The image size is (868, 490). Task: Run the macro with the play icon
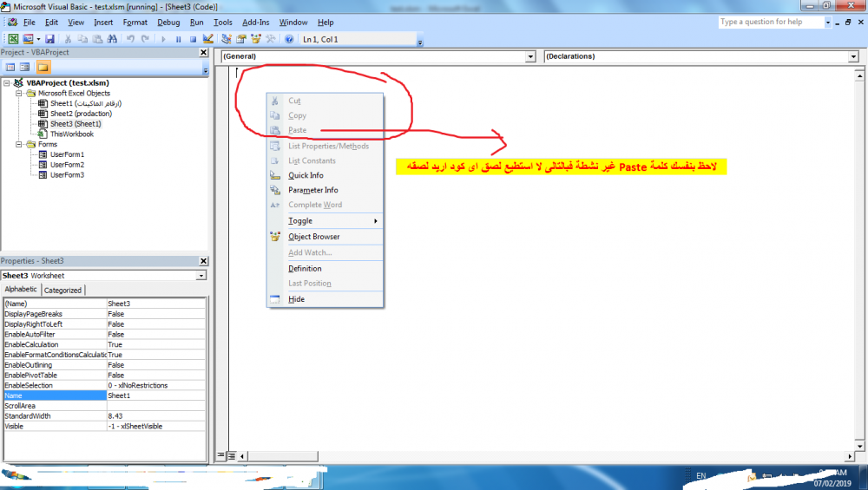(163, 39)
